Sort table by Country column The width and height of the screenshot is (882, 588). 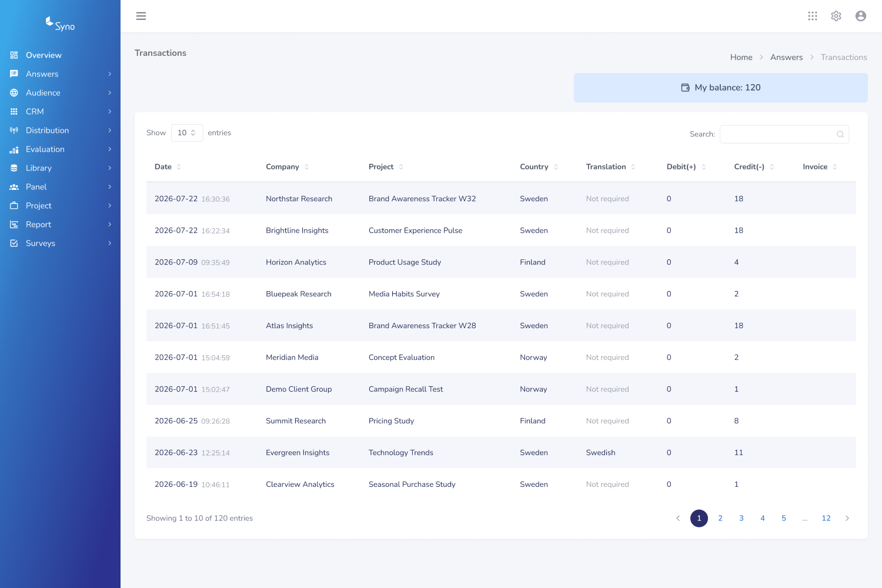click(x=539, y=167)
